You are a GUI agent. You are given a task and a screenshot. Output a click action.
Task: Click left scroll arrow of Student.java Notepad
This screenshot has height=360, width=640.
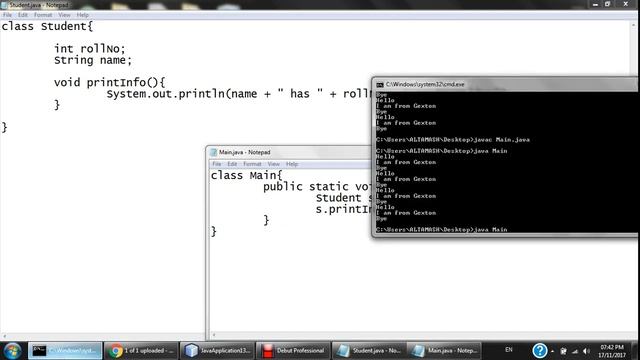click(4, 337)
